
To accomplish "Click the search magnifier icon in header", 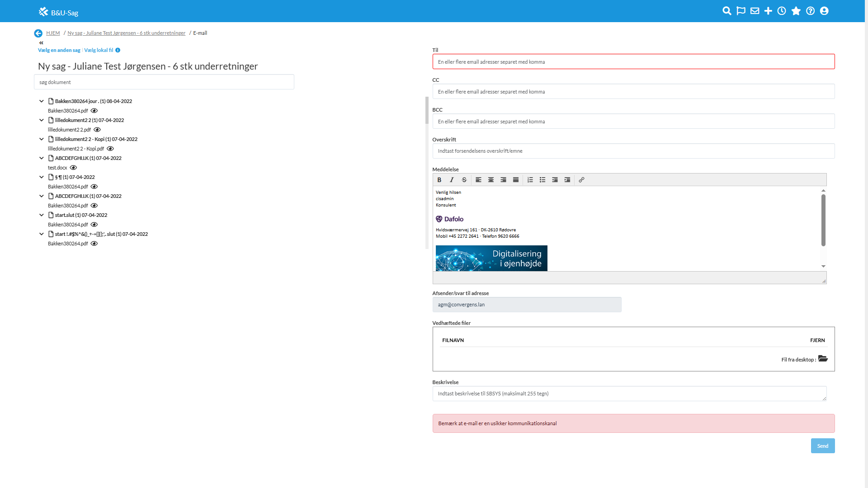I will pos(726,11).
